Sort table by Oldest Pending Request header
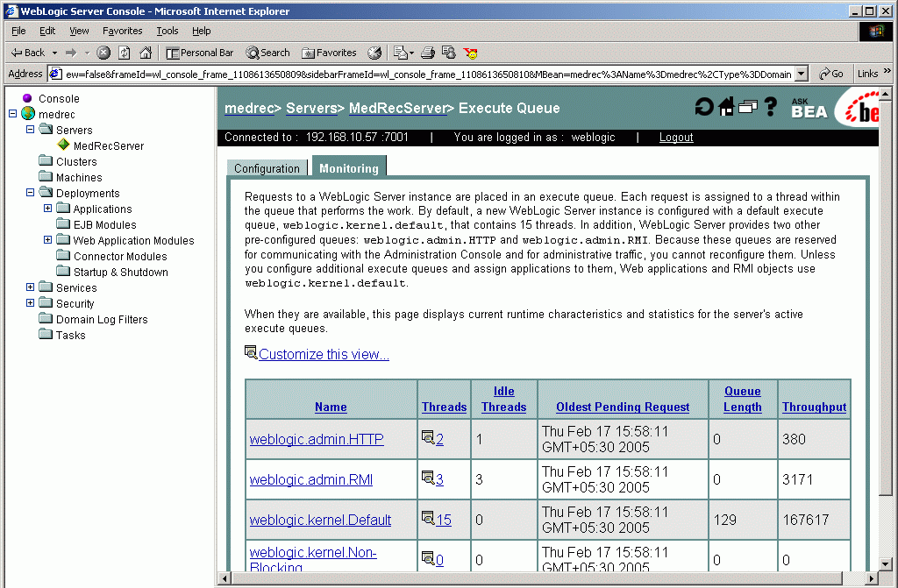The width and height of the screenshot is (898, 588). point(623,407)
